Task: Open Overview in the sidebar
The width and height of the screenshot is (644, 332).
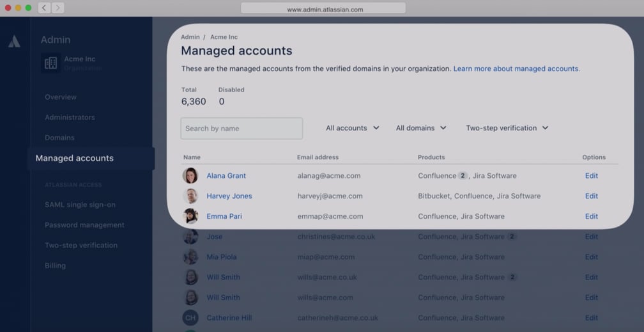Action: 61,97
